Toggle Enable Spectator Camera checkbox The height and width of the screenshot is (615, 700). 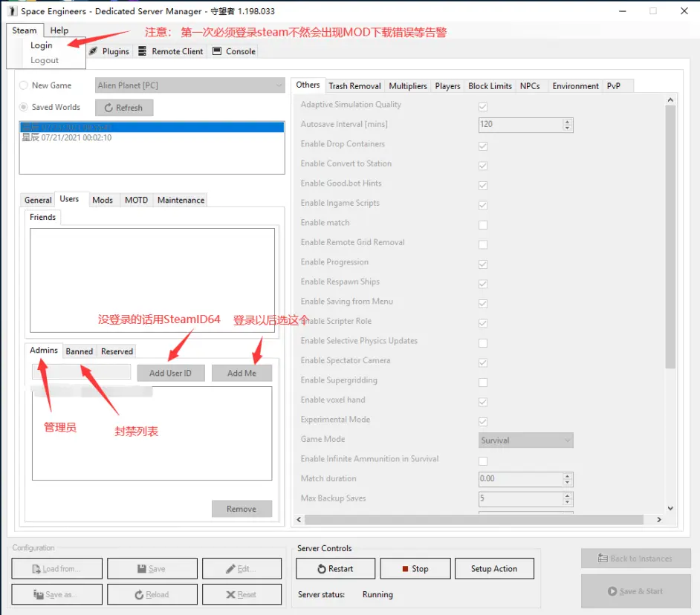482,362
